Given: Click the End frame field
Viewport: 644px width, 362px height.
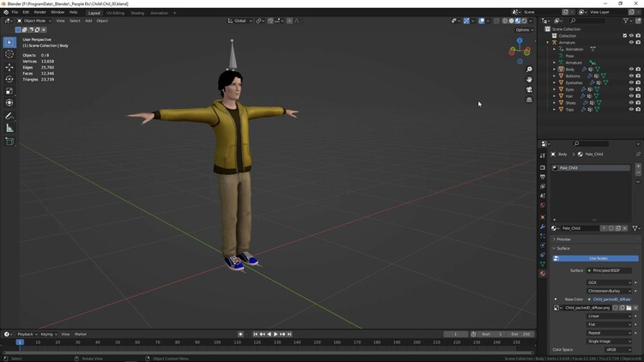Looking at the screenshot, I should click(519, 334).
